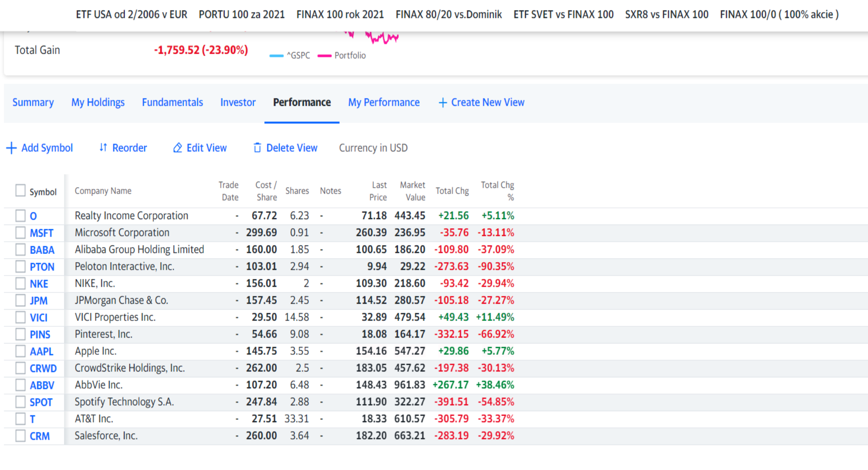Toggle the select-all Symbol header checkbox

point(20,191)
